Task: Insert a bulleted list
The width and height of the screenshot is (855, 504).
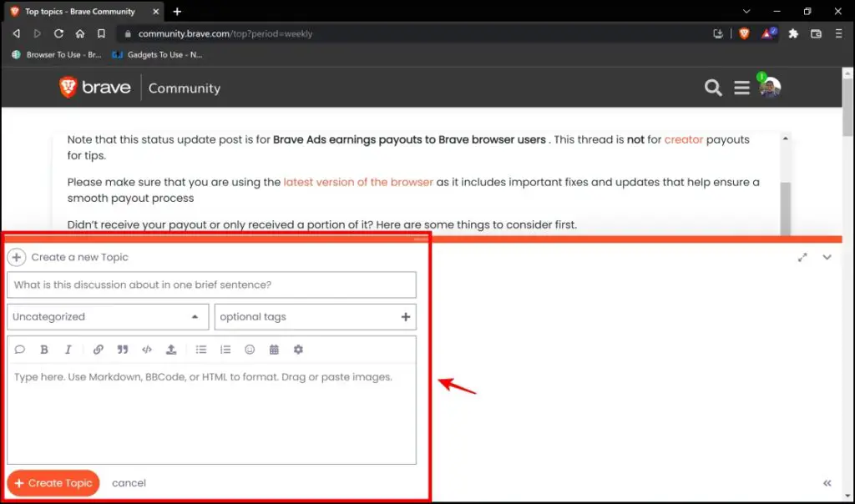Action: pos(201,350)
